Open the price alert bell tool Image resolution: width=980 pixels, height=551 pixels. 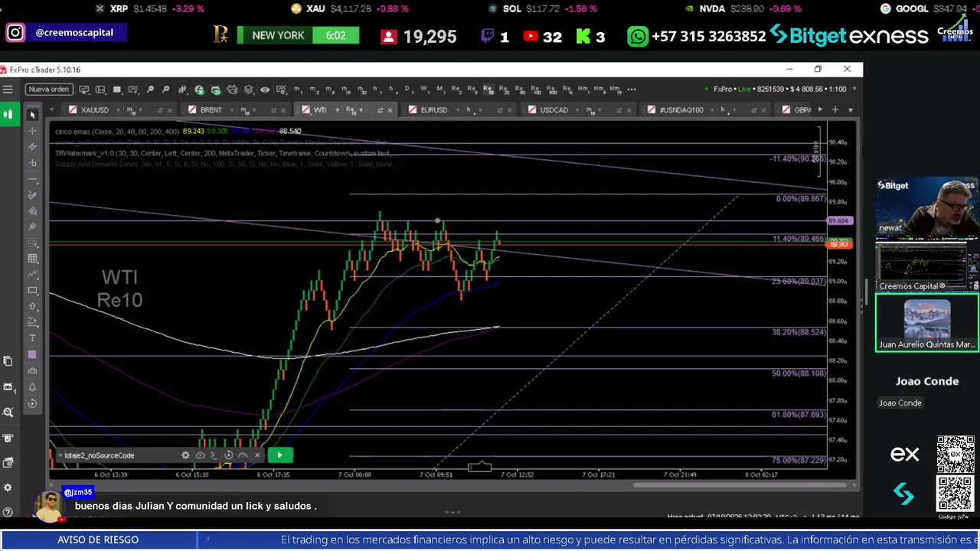[x=32, y=387]
